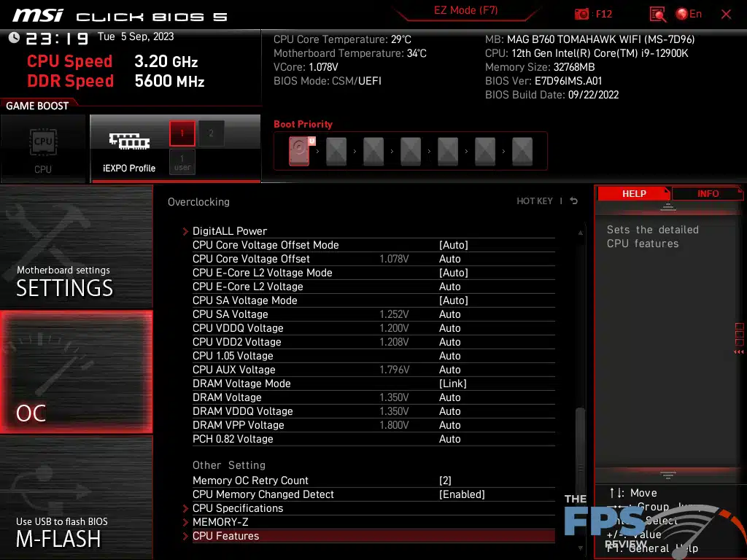Select the third boot priority slot icon
The height and width of the screenshot is (560, 747).
(x=373, y=152)
